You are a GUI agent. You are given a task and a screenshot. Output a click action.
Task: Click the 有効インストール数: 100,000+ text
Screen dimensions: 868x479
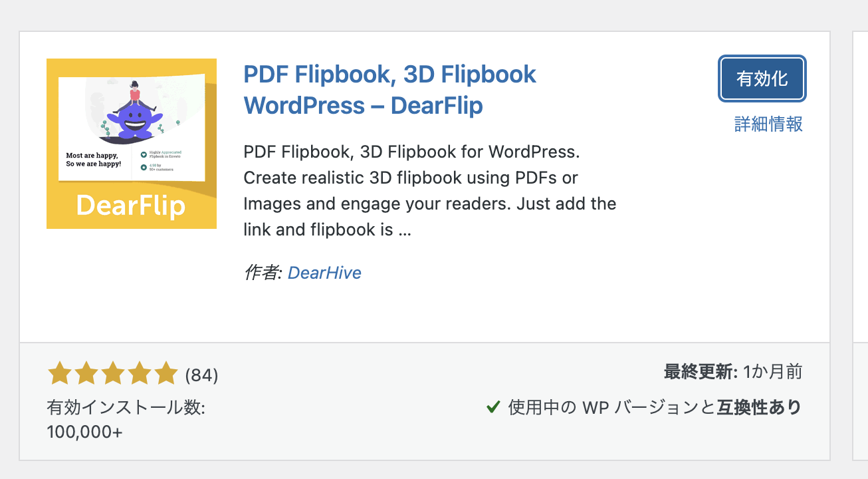coord(126,419)
